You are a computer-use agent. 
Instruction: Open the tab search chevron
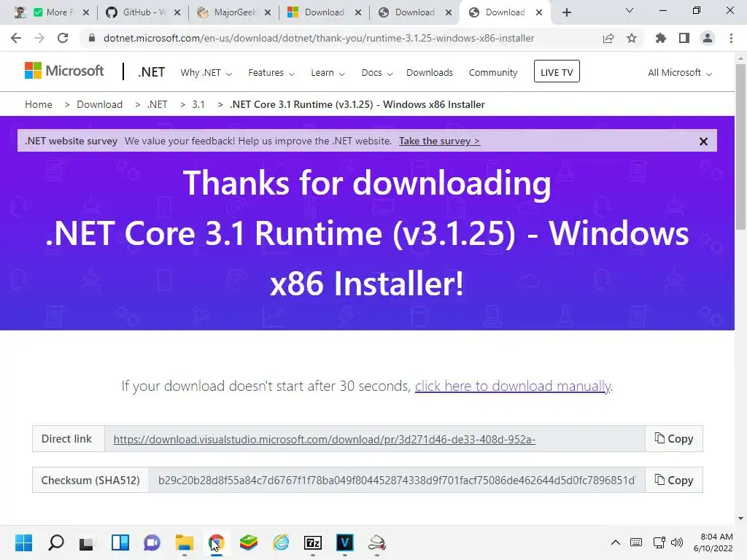630,10
